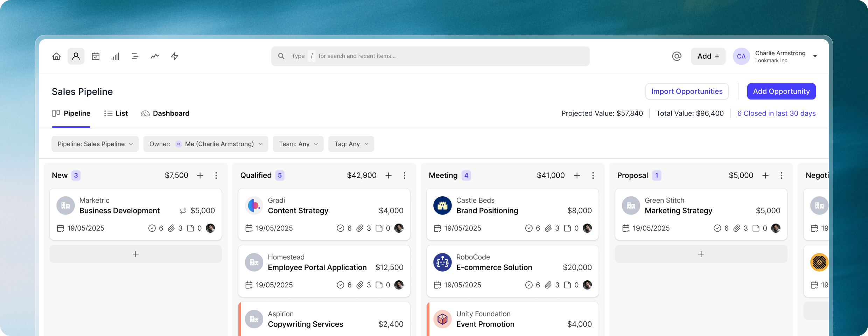
Task: Click the calendar tasks icon
Action: click(x=96, y=56)
